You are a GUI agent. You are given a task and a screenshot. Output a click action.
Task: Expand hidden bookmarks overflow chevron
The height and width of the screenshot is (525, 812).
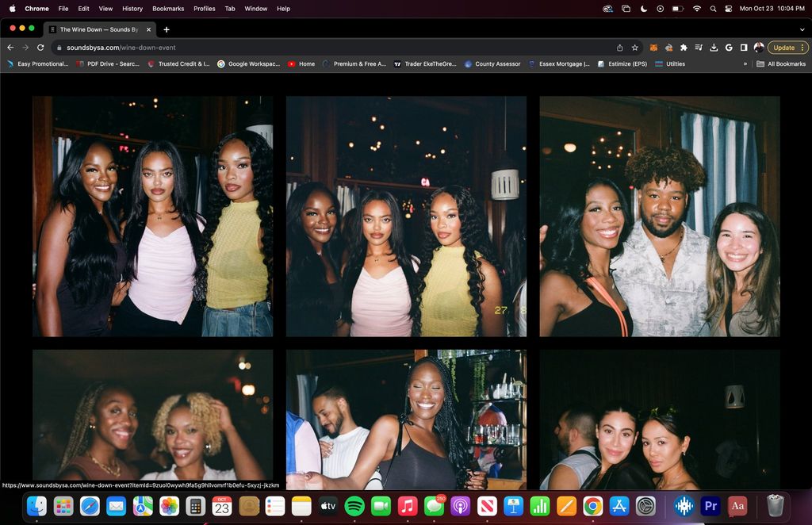coord(745,64)
